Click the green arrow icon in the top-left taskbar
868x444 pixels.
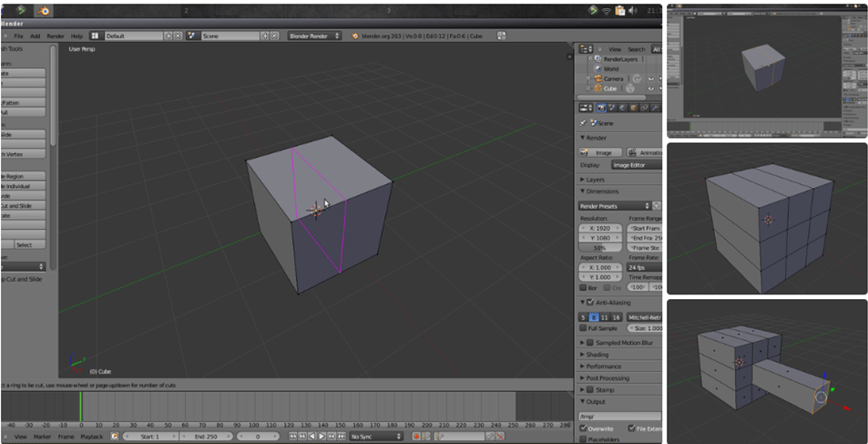click(x=21, y=11)
